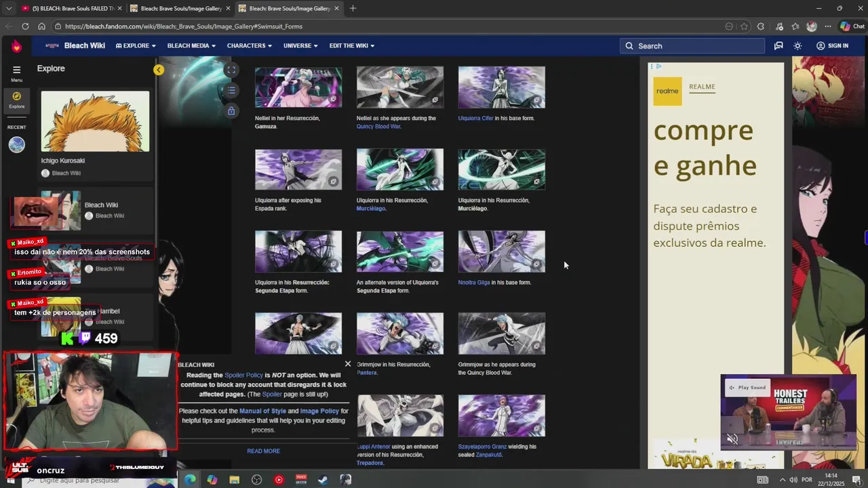Open the Fandom flame logo home
This screenshot has width=868, height=488.
(x=16, y=46)
